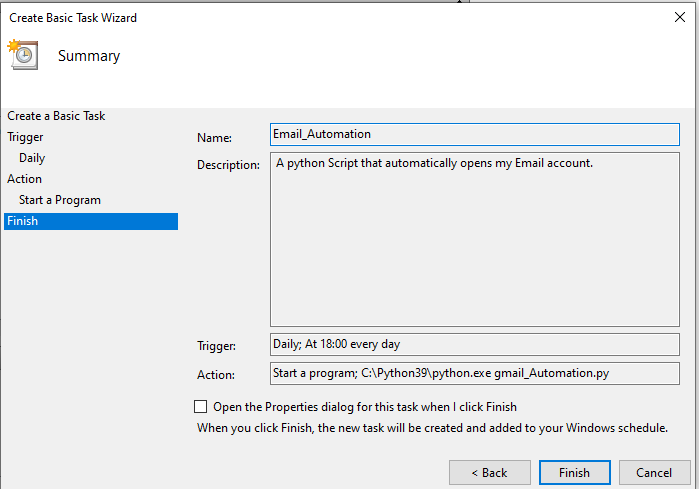Viewport: 699px width, 489px height.
Task: Select Create a Basic Task step
Action: [56, 116]
